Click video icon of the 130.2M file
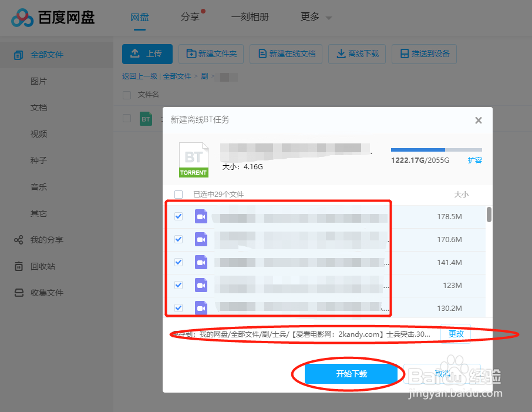The height and width of the screenshot is (412, 532). click(x=201, y=308)
